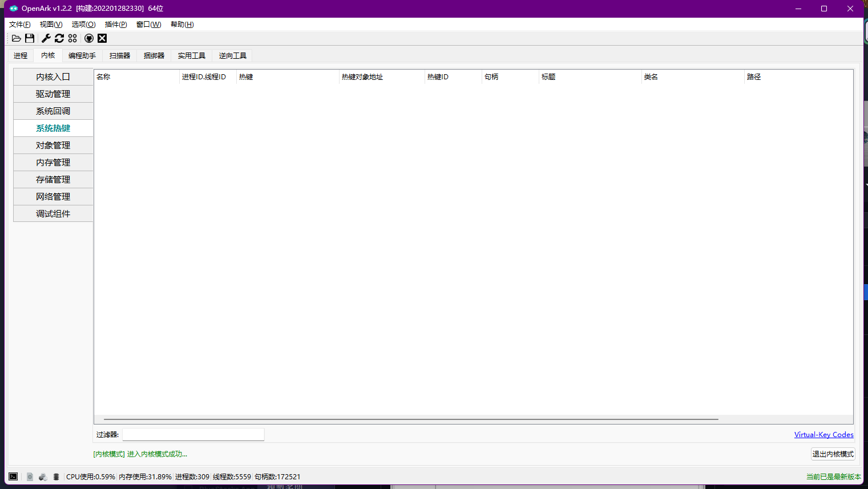Open the GitHub icon in toolbar
868x489 pixels.
89,38
